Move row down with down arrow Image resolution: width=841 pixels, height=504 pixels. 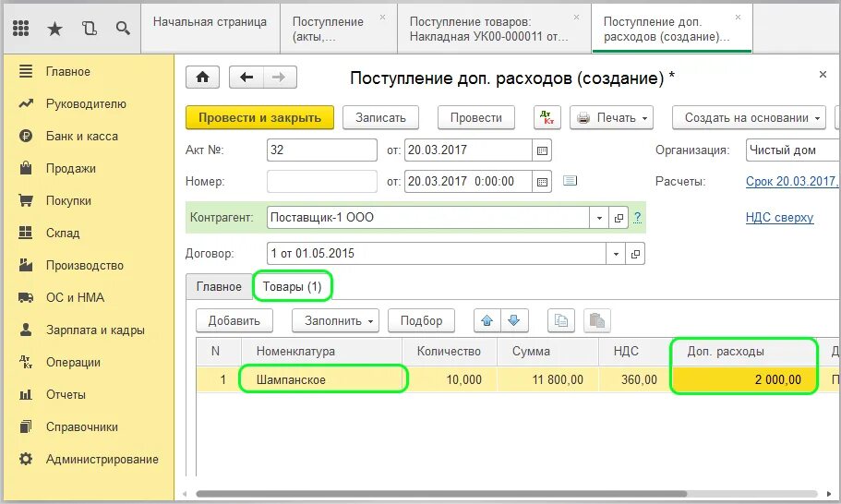(x=514, y=320)
